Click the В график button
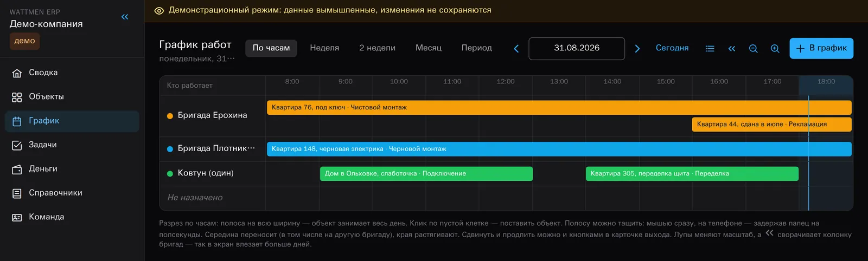Screen dimensions: 868x261 pos(821,48)
